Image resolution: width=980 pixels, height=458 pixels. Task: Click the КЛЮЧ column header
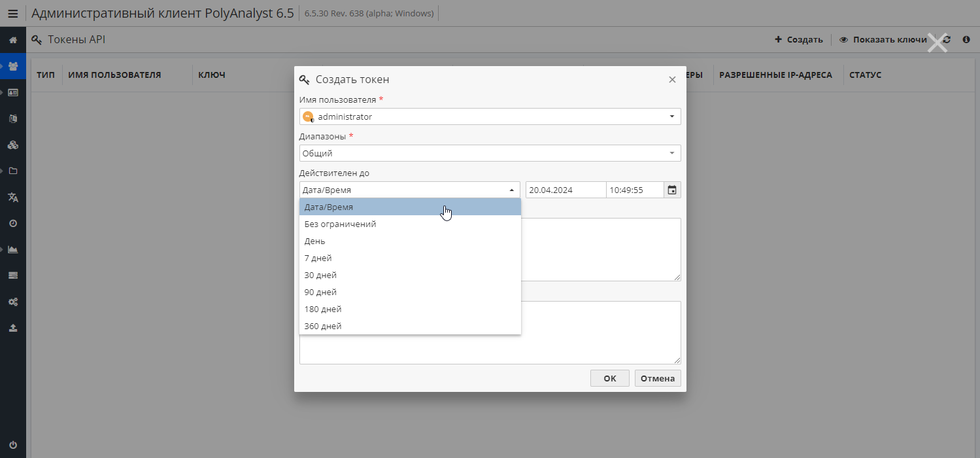tap(212, 75)
